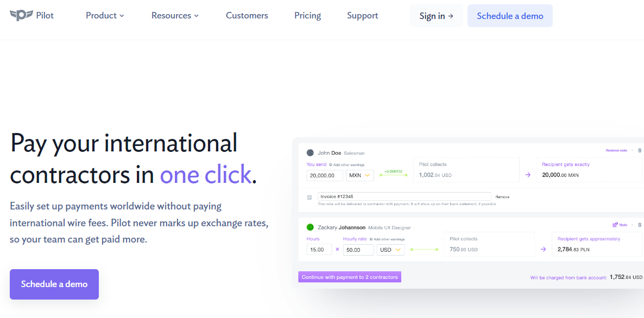Change Zackary's currency via USD dropdown
This screenshot has width=644, height=318.
(x=391, y=250)
